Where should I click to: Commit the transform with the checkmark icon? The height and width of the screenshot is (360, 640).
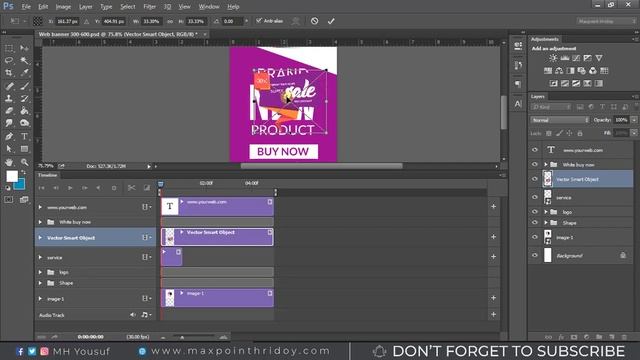[x=331, y=21]
